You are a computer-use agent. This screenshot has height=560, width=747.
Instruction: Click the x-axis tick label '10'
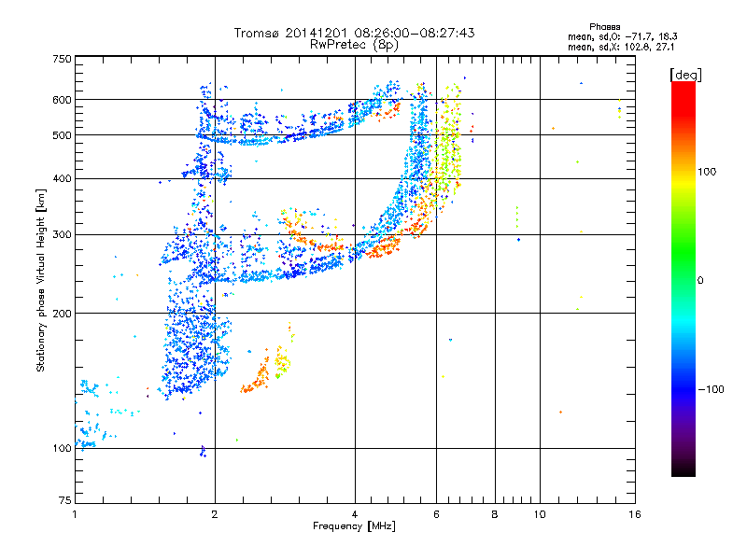(x=540, y=514)
